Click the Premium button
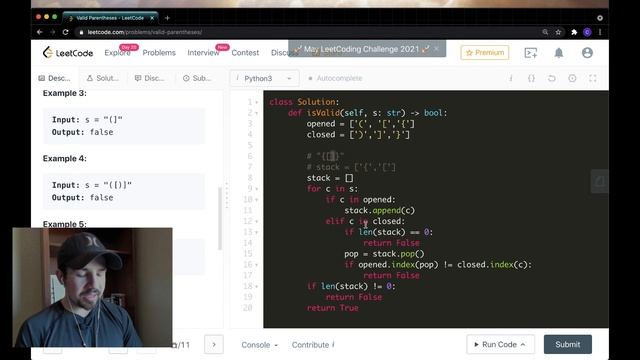Viewport: 640px width, 360px height. pos(484,53)
